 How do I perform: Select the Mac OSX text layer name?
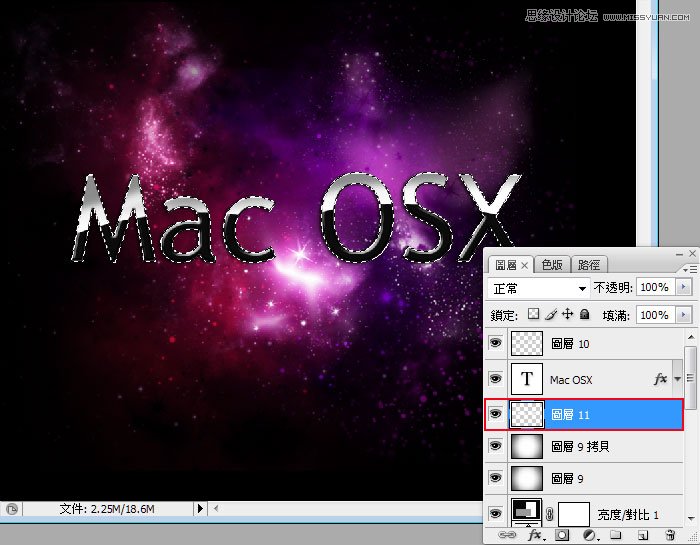571,380
